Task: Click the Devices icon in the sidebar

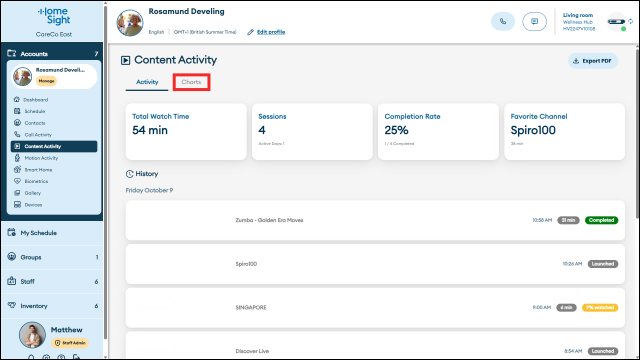Action: 17,204
